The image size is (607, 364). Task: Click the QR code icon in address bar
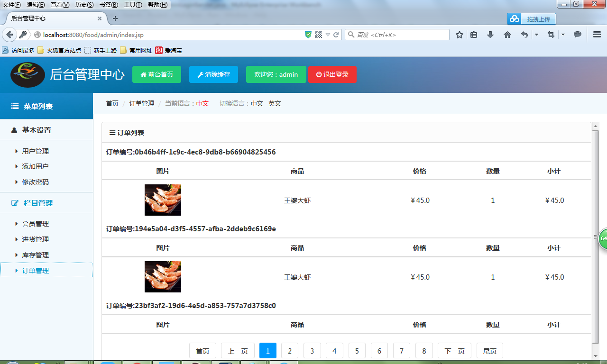pos(319,35)
